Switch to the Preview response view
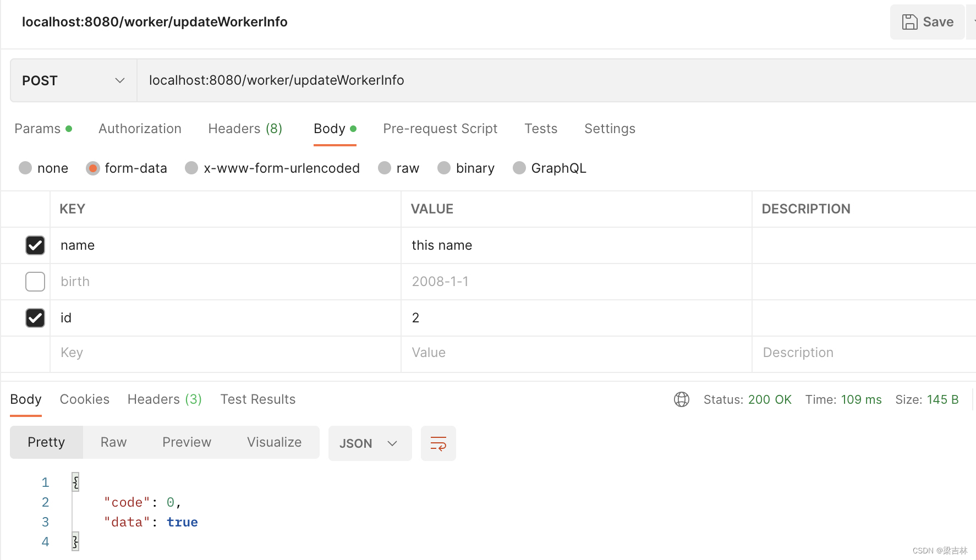This screenshot has width=976, height=560. pyautogui.click(x=187, y=442)
